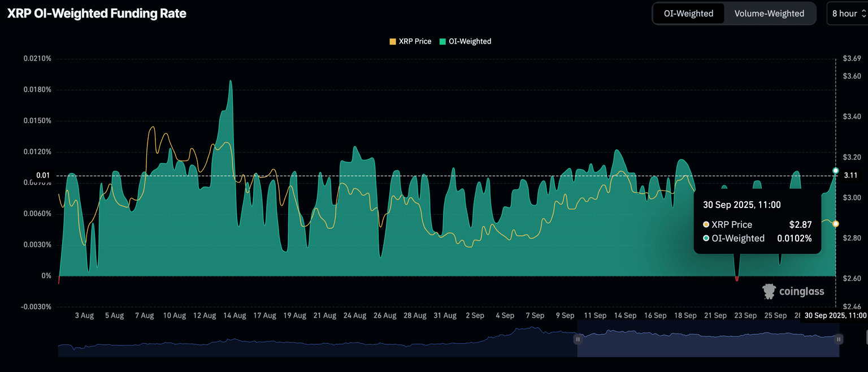Click the left handle of the range navigator
The image size is (868, 372).
[578, 339]
